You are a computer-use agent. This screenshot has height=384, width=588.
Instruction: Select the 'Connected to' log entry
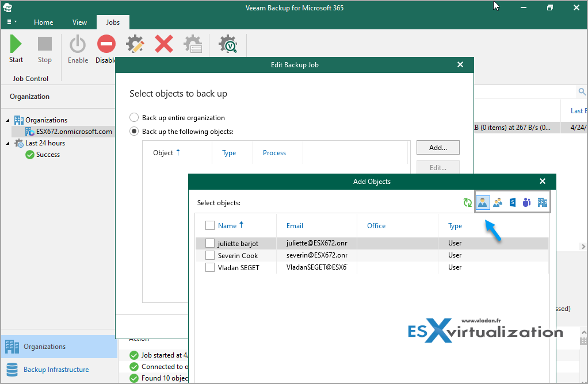[159, 367]
